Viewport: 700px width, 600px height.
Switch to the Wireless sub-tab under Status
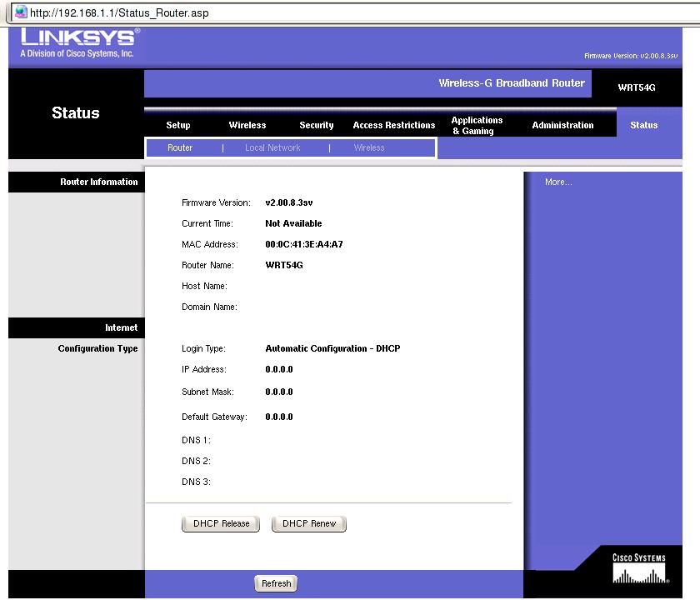click(368, 147)
